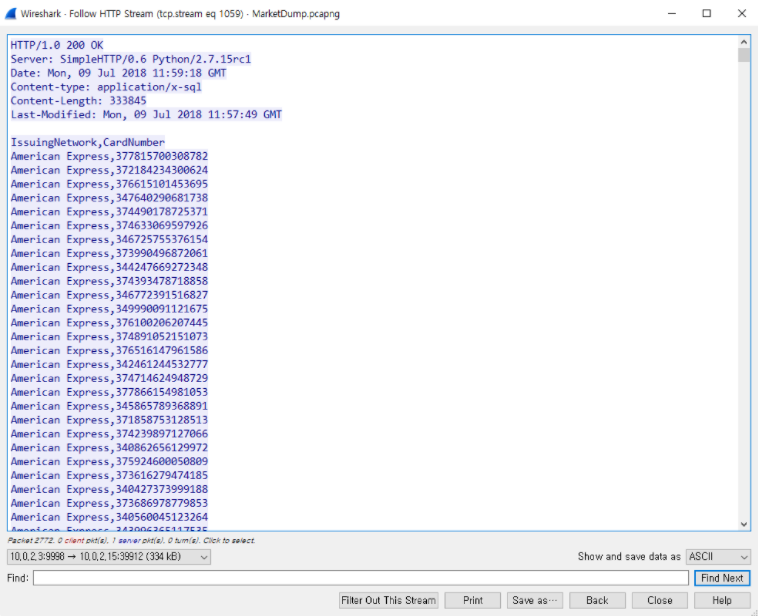Click row American Express,346725755376154

[x=109, y=240]
